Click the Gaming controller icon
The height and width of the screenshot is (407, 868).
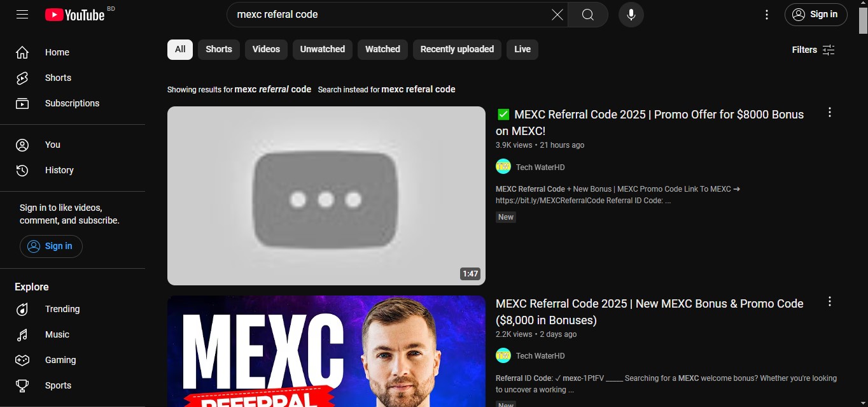click(x=22, y=360)
